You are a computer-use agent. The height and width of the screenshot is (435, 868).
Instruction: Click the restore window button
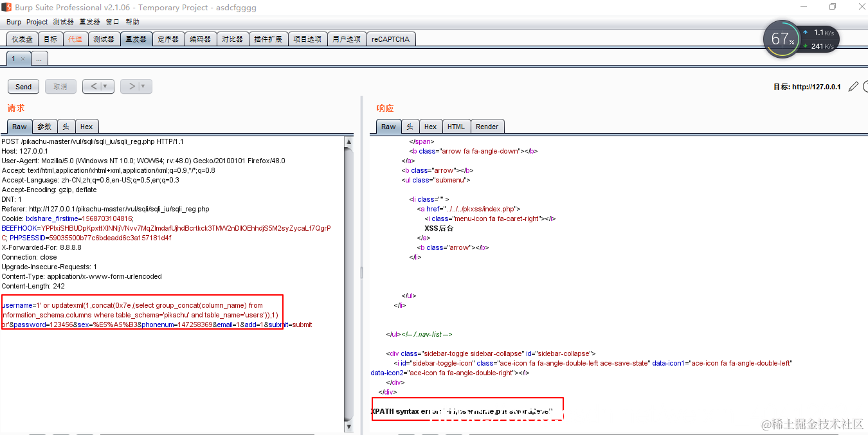[x=833, y=7]
